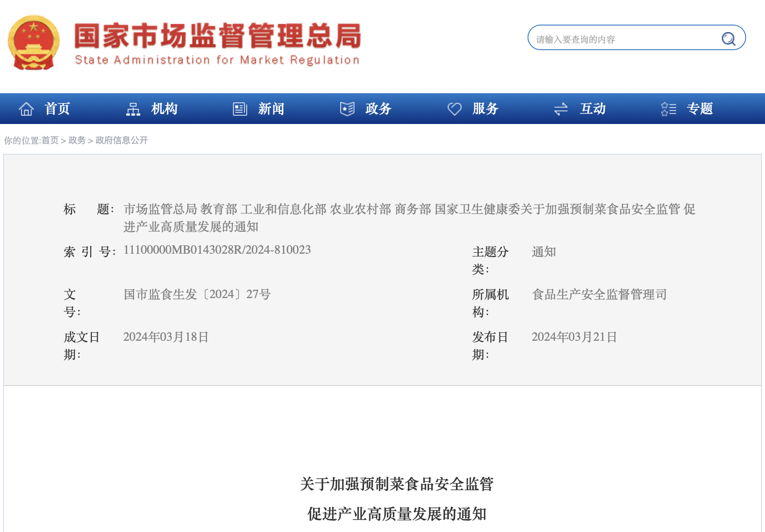This screenshot has height=532, width=765.
Task: Click the national emblem logo
Action: point(34,43)
